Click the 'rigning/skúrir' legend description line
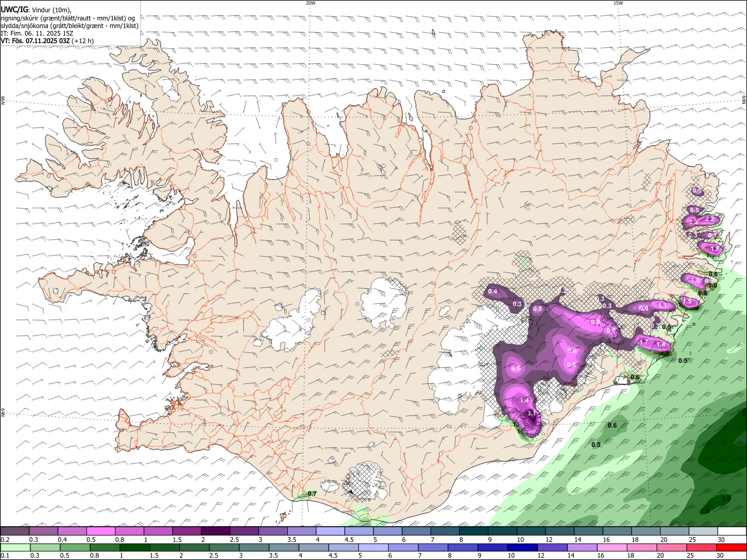Viewport: 747px width, 560px height. pyautogui.click(x=68, y=17)
